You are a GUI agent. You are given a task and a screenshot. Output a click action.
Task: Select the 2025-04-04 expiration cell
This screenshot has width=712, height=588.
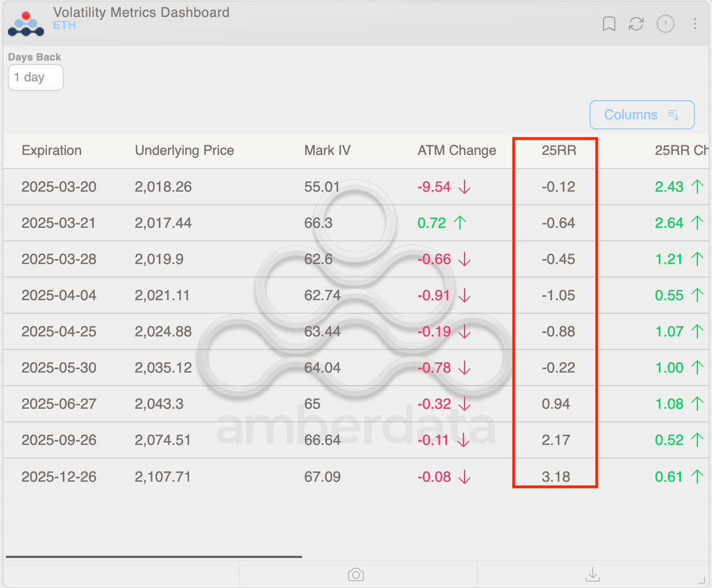coord(59,295)
